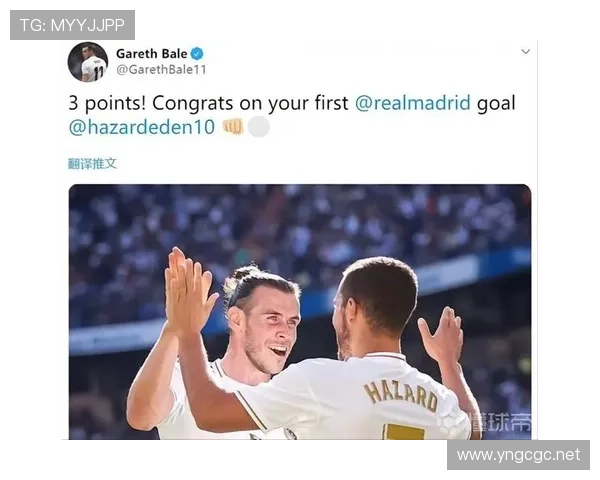This screenshot has width=600, height=480.
Task: Click the number 11 on avatar jersey
Action: click(x=98, y=73)
